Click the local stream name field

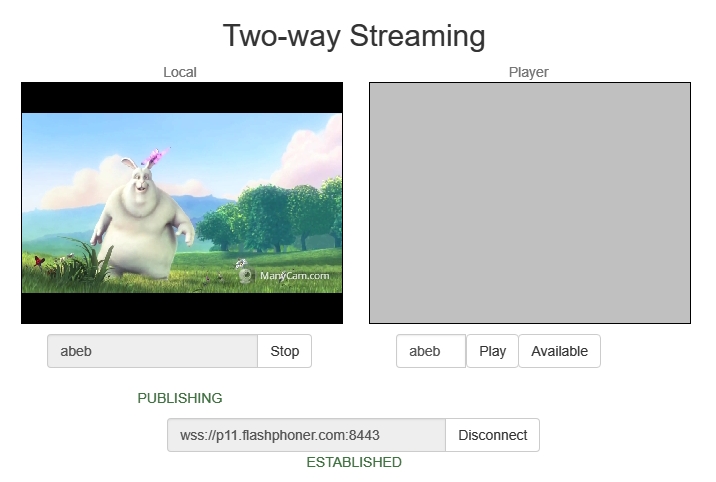[x=152, y=351]
